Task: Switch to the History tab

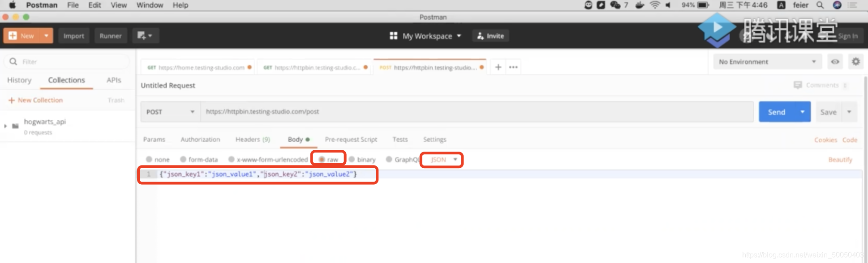Action: (19, 80)
